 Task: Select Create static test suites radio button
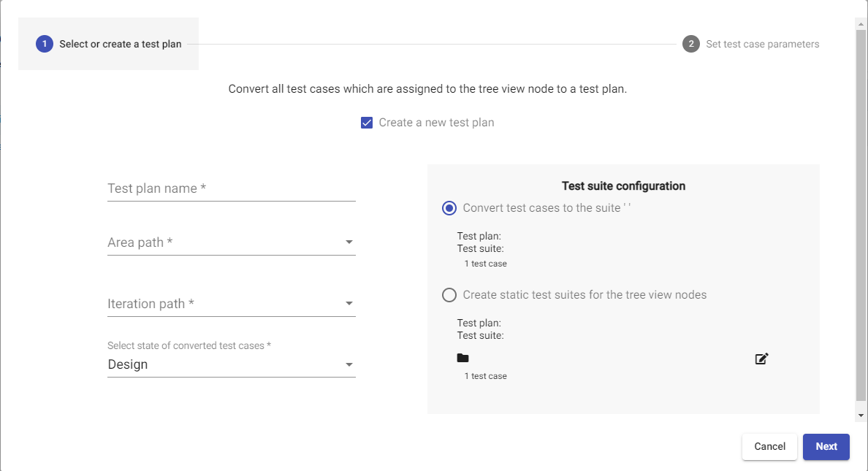coord(449,295)
